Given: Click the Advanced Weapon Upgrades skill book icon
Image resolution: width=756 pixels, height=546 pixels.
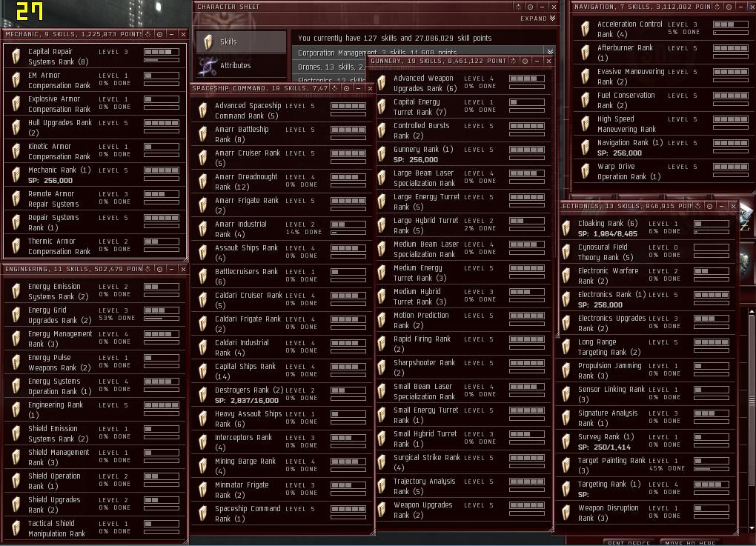Looking at the screenshot, I should [382, 84].
